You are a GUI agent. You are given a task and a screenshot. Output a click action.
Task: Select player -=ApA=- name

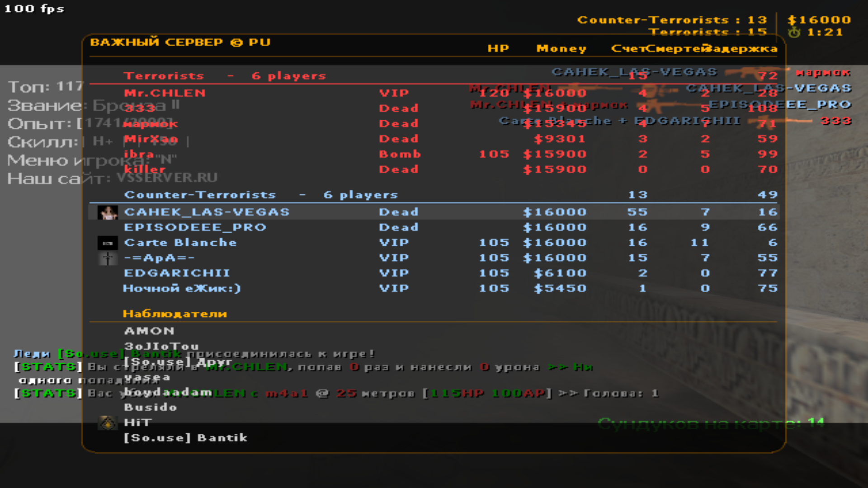[x=159, y=258]
